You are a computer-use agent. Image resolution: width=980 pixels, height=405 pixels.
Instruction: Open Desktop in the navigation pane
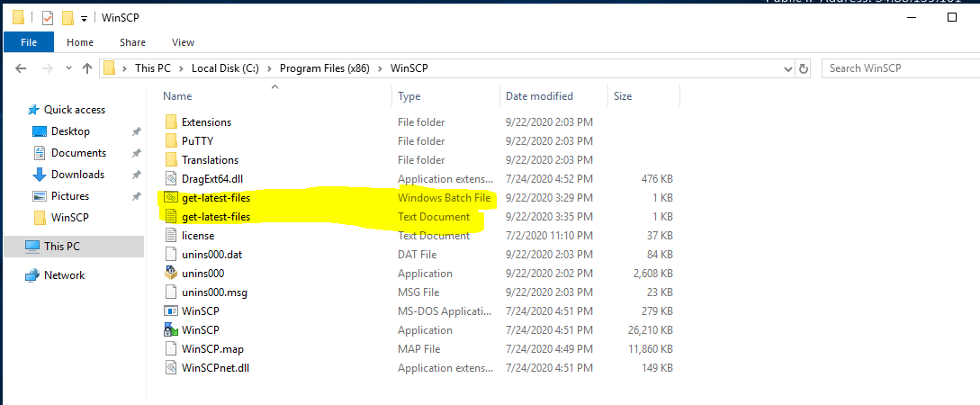pyautogui.click(x=70, y=131)
